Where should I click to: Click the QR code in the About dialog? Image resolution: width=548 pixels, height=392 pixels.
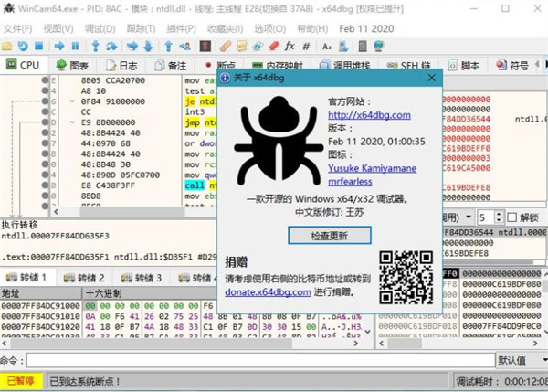406,277
